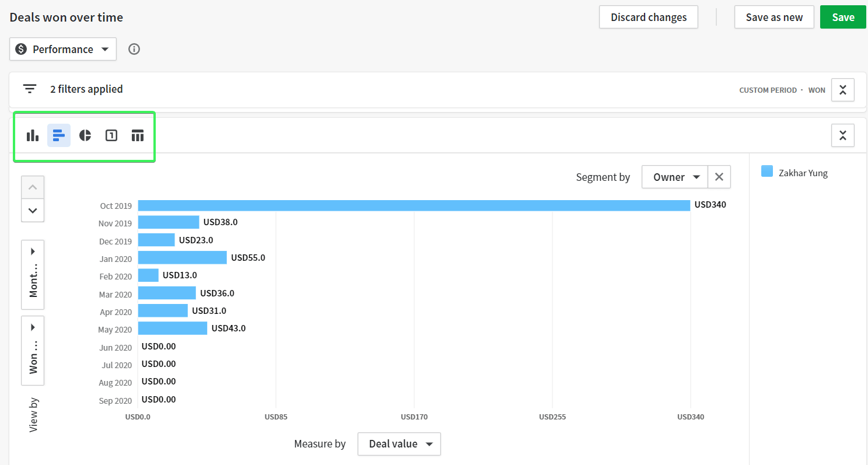Expand the Monthly view-by option

(33, 275)
